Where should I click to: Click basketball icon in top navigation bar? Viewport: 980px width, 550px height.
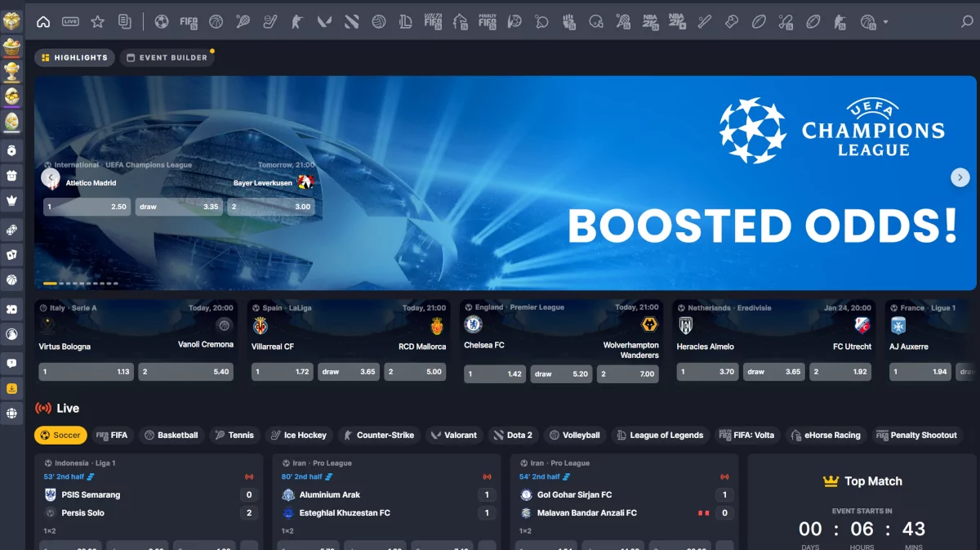[216, 22]
